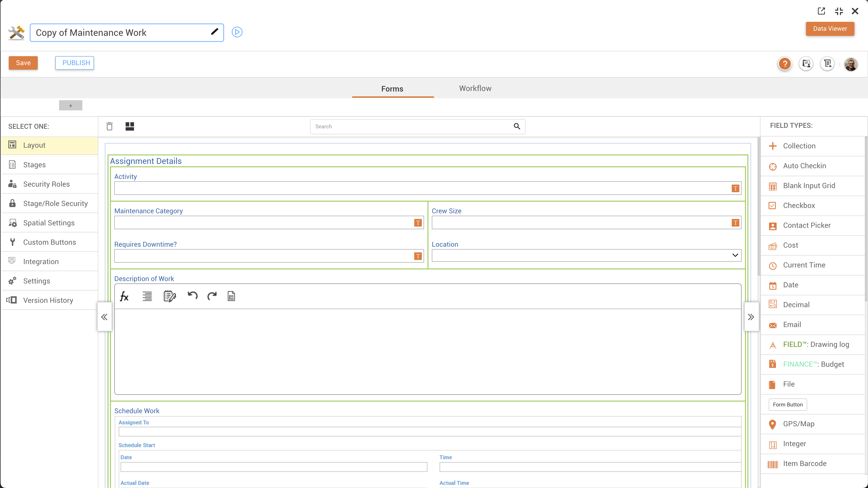Click the grid layout view icon
Viewport: 868px width, 488px height.
coord(130,126)
